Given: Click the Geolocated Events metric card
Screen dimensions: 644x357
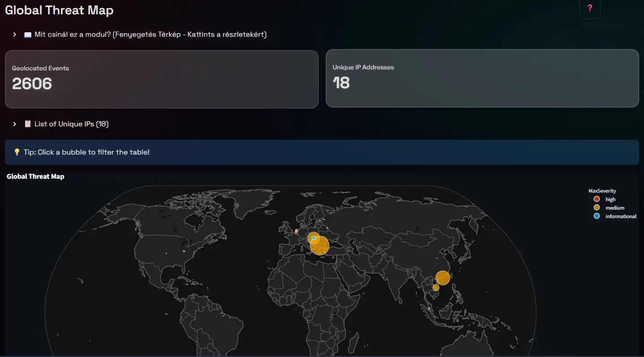Looking at the screenshot, I should pyautogui.click(x=161, y=79).
